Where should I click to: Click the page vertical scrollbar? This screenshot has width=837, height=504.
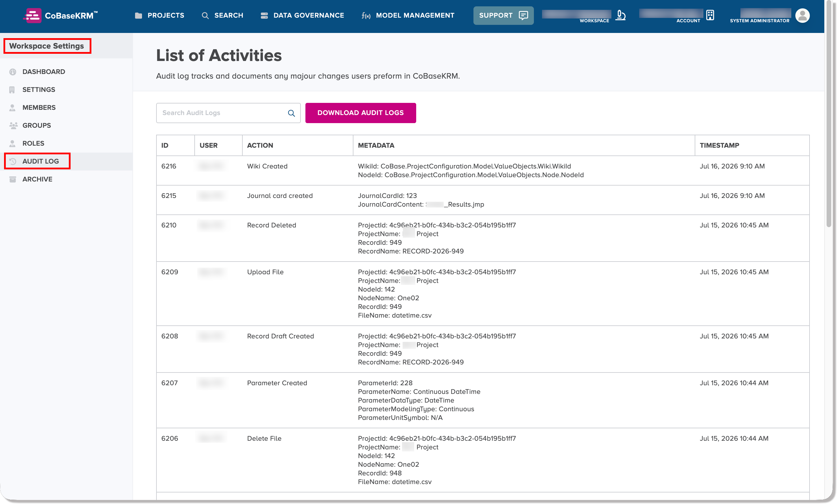(x=829, y=114)
